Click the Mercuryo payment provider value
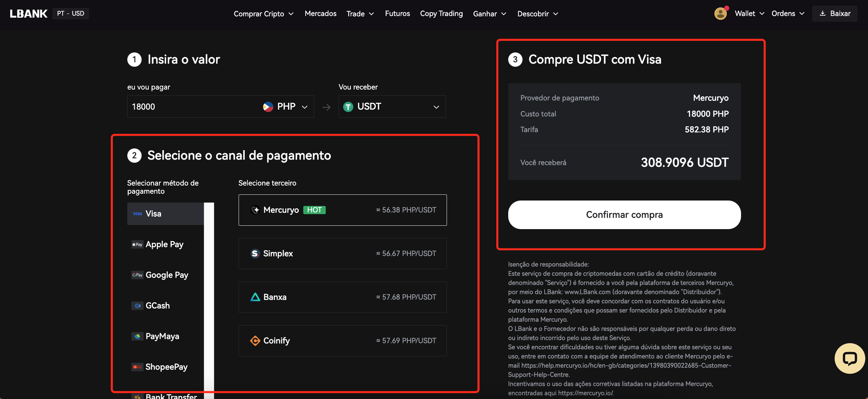Viewport: 868px width, 399px height. click(711, 98)
